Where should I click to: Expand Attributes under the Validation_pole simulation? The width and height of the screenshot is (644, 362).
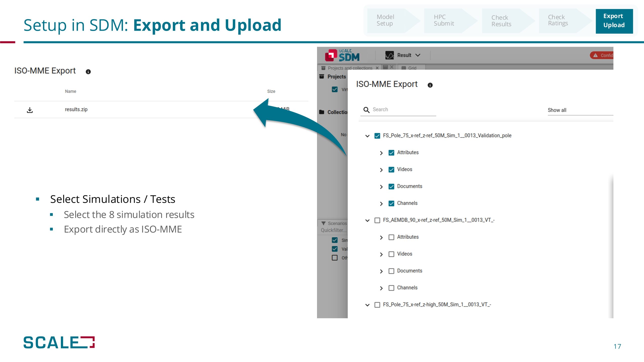[381, 153]
